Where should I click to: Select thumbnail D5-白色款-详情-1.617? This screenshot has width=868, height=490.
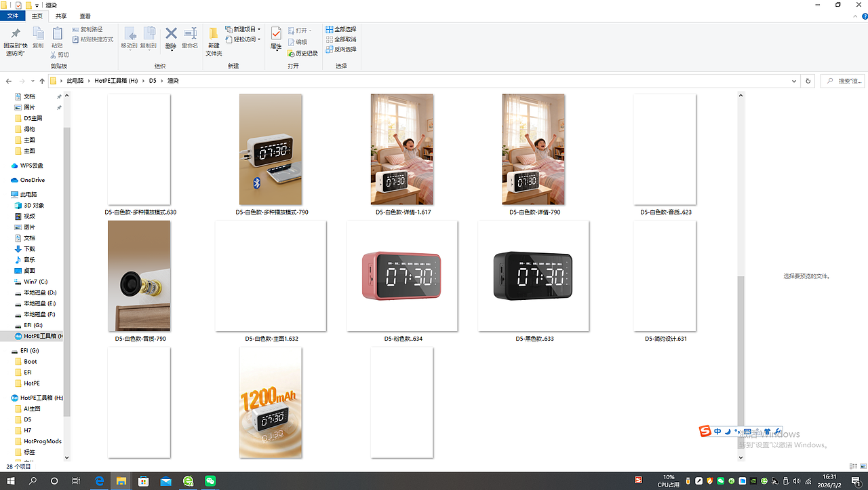[402, 149]
